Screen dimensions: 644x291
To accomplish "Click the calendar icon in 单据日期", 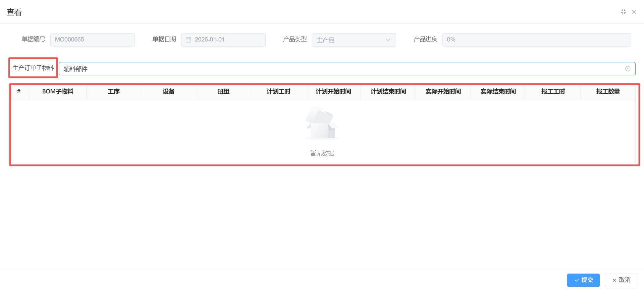I will [189, 40].
